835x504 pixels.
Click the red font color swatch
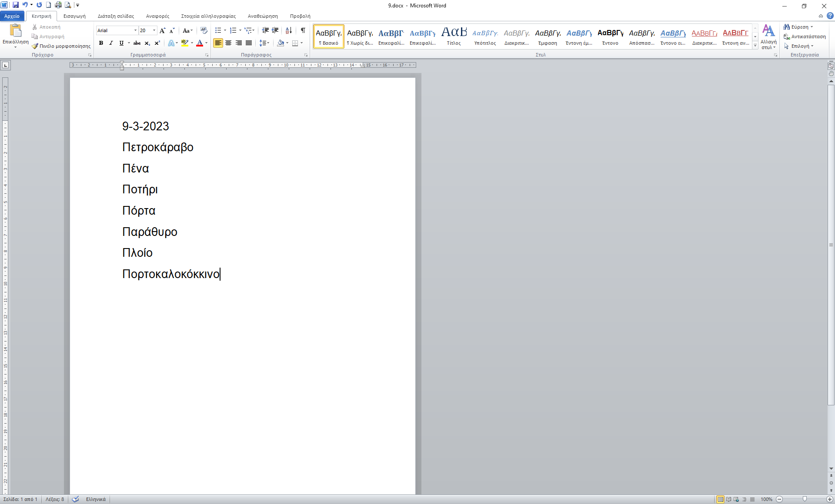pos(200,43)
